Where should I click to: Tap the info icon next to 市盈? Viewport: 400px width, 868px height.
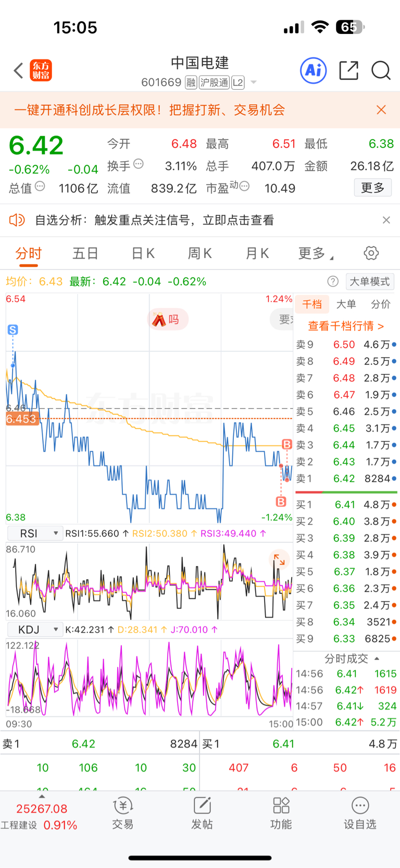pyautogui.click(x=244, y=186)
